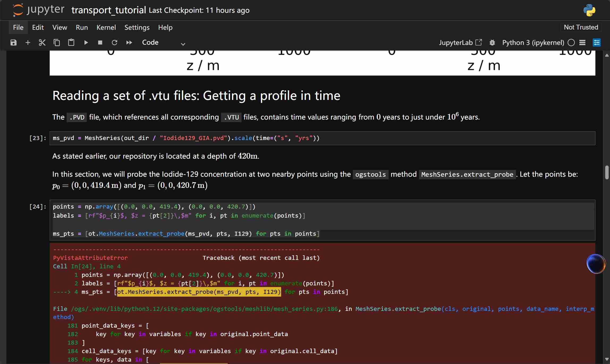Interrupt the kernel with stop icon

(x=100, y=43)
